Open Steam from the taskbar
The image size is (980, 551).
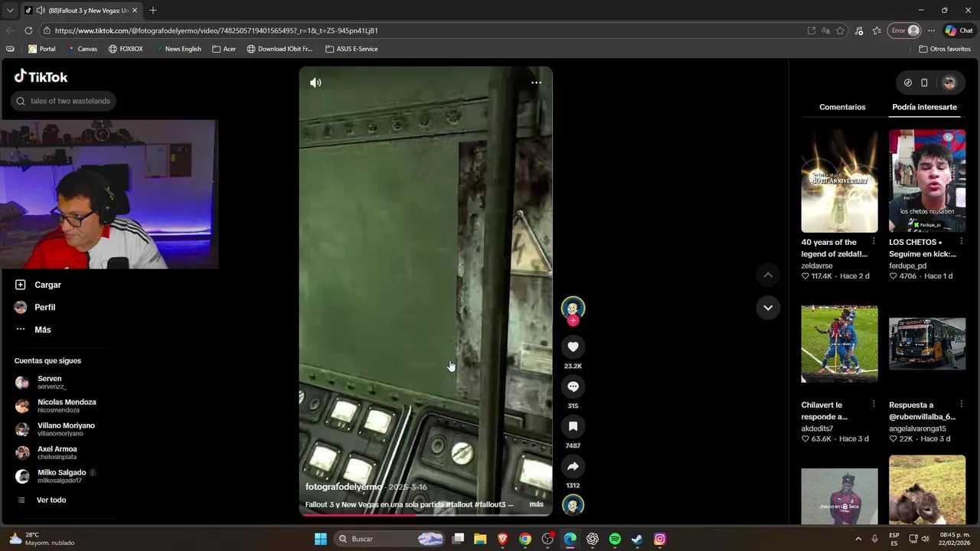coord(637,539)
